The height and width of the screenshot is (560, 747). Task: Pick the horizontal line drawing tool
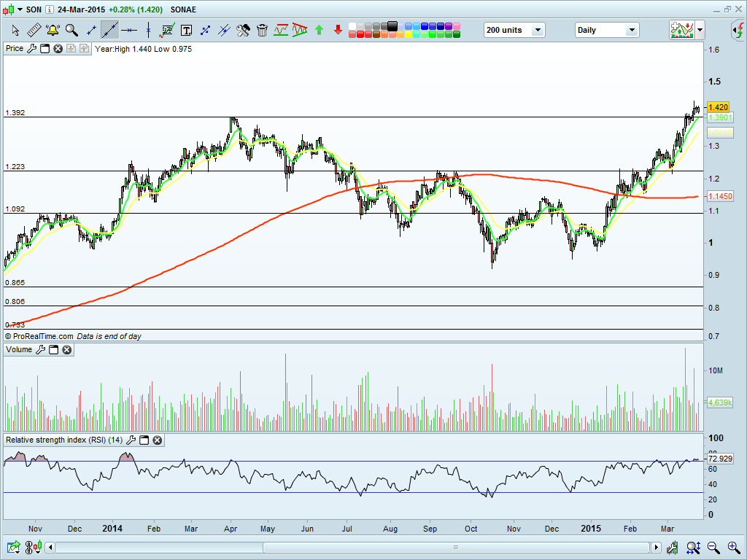(129, 31)
